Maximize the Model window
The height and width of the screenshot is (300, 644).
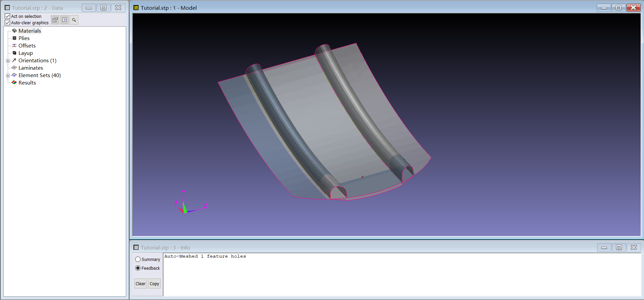pos(619,8)
